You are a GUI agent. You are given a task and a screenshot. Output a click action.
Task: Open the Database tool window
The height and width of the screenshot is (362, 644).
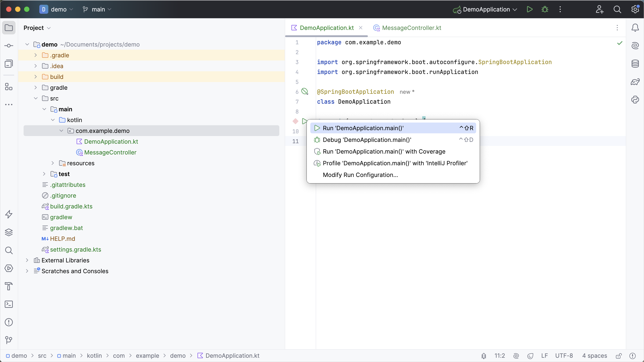pos(635,64)
